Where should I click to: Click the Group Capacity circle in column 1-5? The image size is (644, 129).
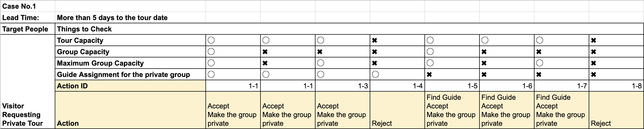430,52
